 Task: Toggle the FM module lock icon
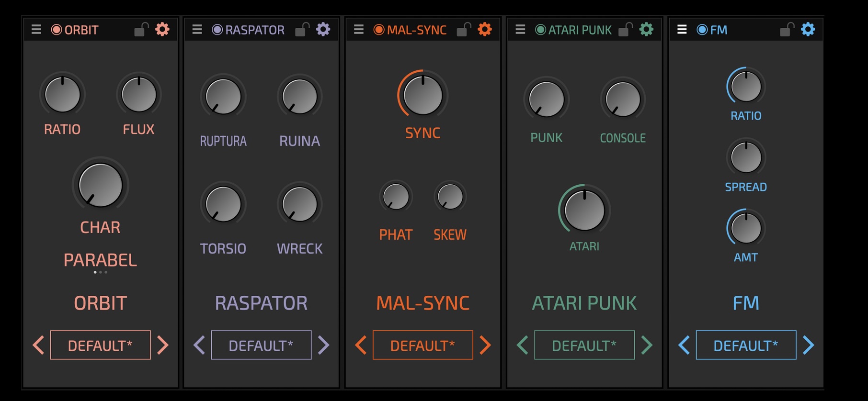pos(787,30)
